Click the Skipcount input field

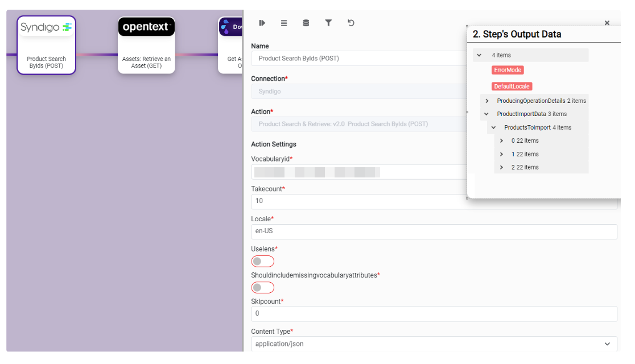(434, 313)
